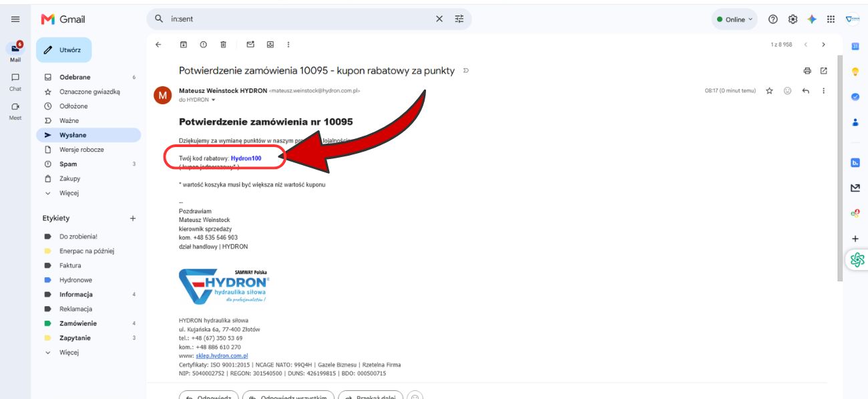Open label 'Do zrobienia!'
This screenshot has width=868, height=399.
[x=89, y=237]
